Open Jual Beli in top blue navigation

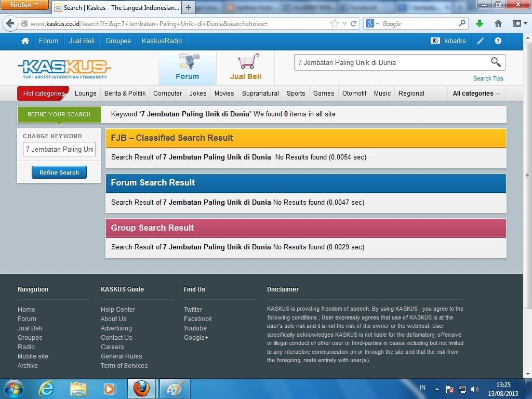click(82, 41)
